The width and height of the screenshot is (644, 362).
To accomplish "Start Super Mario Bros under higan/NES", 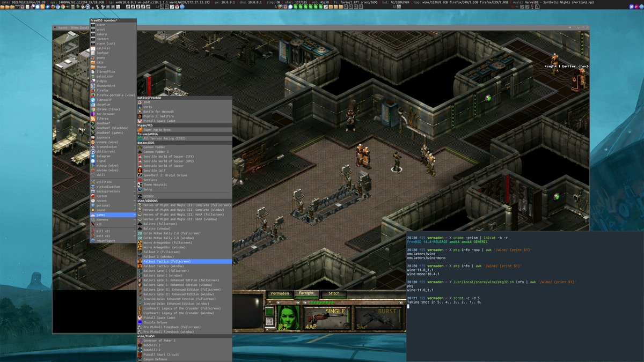I will pyautogui.click(x=185, y=129).
